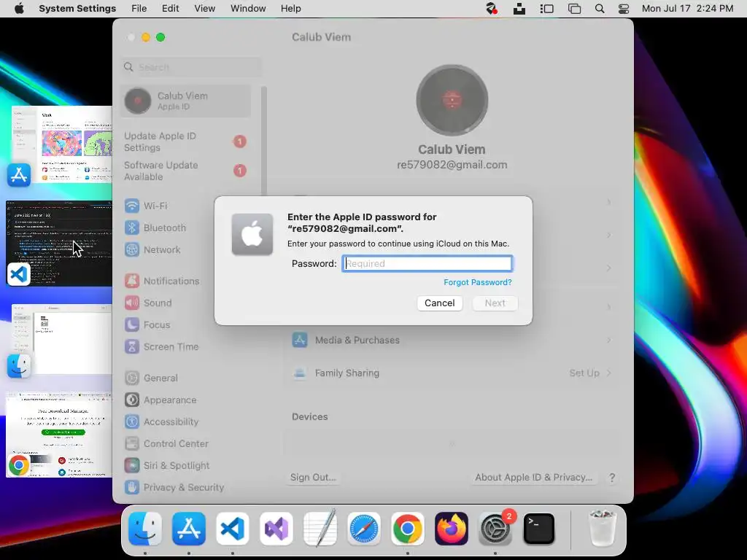Launch Visual Studio from the Dock
747x560 pixels.
click(276, 529)
